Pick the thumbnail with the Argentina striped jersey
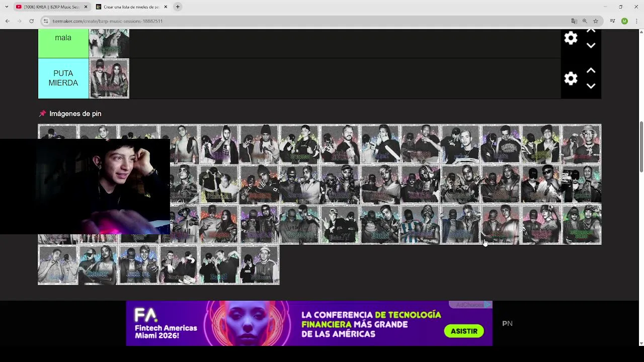The image size is (644, 362). pos(420,225)
